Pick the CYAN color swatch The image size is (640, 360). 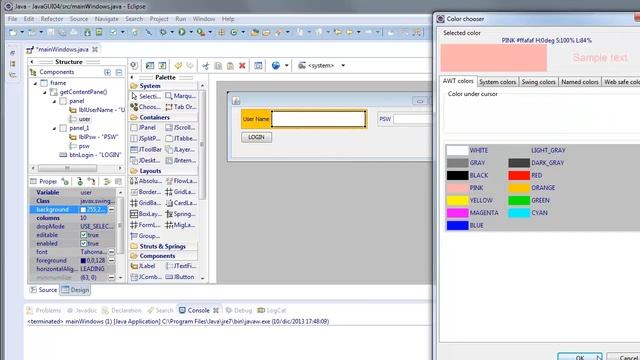519,213
